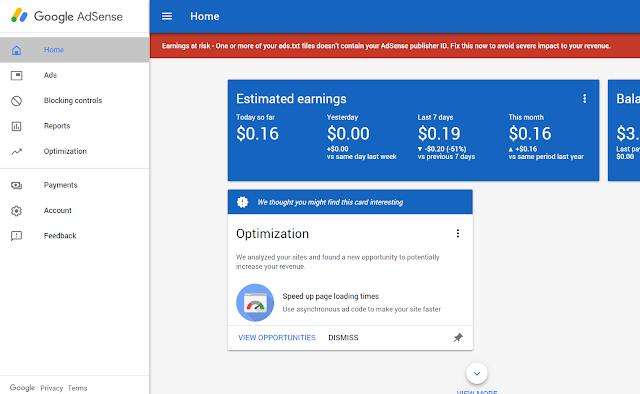Click the Account gear icon
This screenshot has height=394, width=640.
click(x=16, y=211)
